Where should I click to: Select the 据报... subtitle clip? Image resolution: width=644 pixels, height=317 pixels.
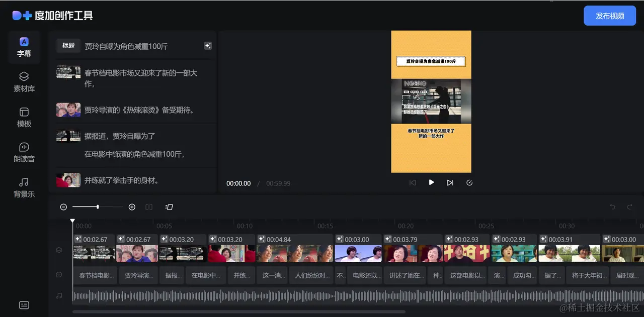(x=172, y=275)
